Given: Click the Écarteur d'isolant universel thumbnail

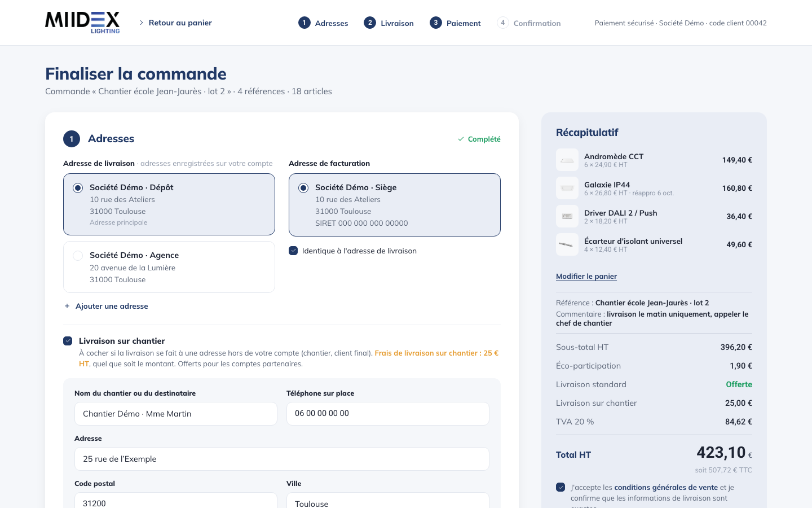Looking at the screenshot, I should pos(567,244).
